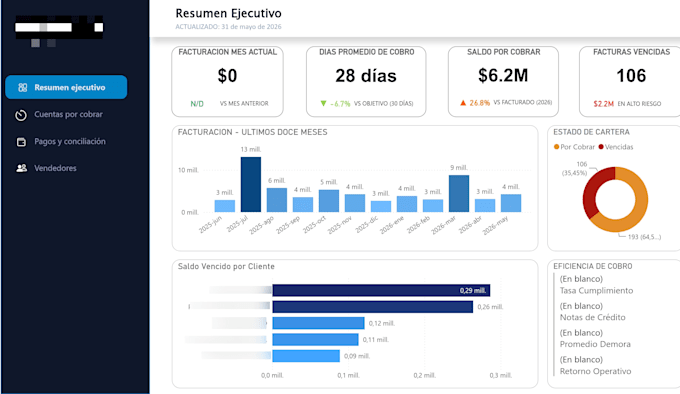Click the Vendedores people icon
This screenshot has width=680, height=394.
tap(21, 168)
